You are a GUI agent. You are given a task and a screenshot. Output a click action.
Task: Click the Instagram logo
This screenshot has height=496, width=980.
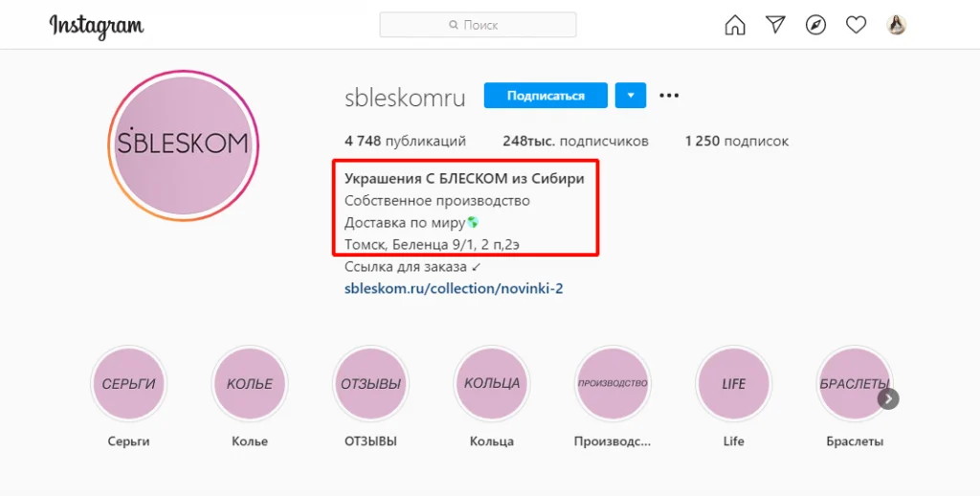coord(97,26)
